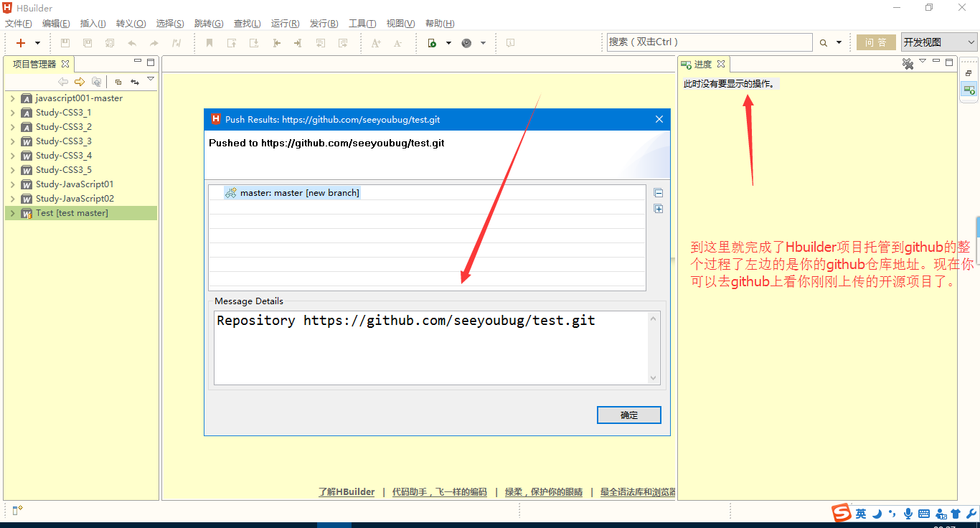
Task: Click the 问答 button
Action: click(875, 42)
